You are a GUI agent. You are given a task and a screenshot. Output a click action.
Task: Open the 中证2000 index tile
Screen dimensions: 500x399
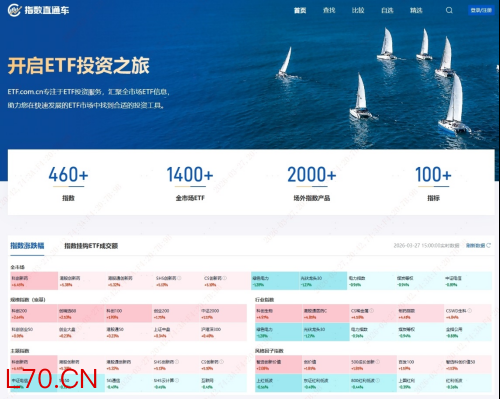(223, 314)
